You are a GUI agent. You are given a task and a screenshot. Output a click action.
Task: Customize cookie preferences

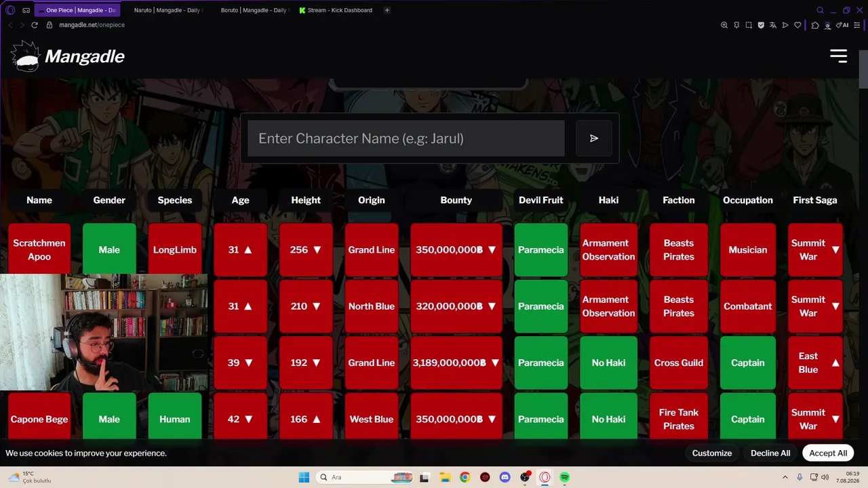pos(712,453)
